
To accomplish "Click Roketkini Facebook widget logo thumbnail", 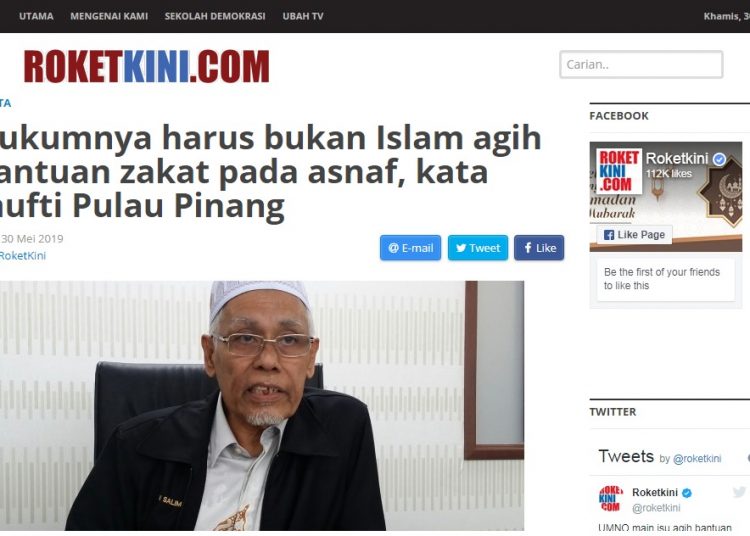I will click(x=619, y=171).
